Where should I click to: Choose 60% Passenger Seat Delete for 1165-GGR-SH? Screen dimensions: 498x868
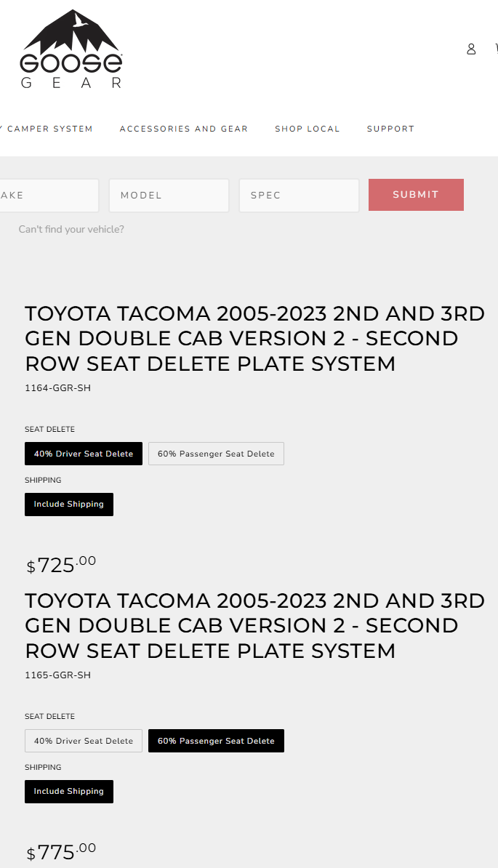(216, 741)
